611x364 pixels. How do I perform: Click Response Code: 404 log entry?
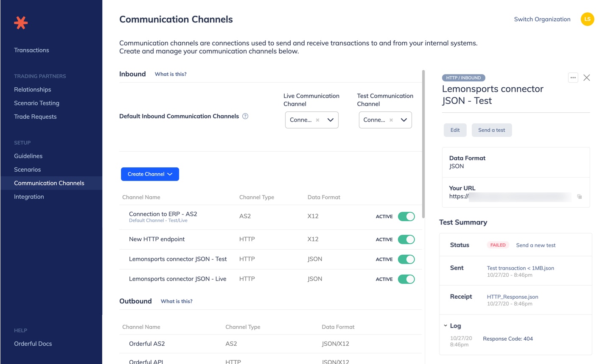pos(508,339)
